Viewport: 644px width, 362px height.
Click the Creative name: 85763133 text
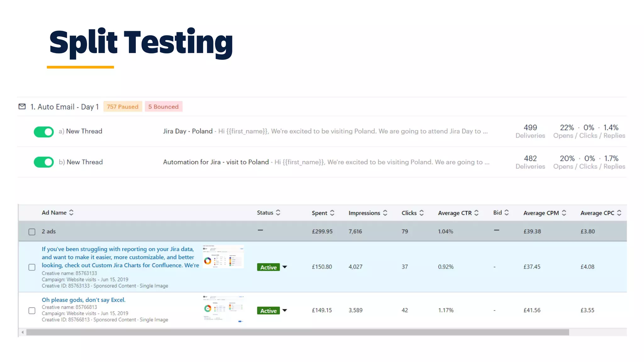(69, 273)
